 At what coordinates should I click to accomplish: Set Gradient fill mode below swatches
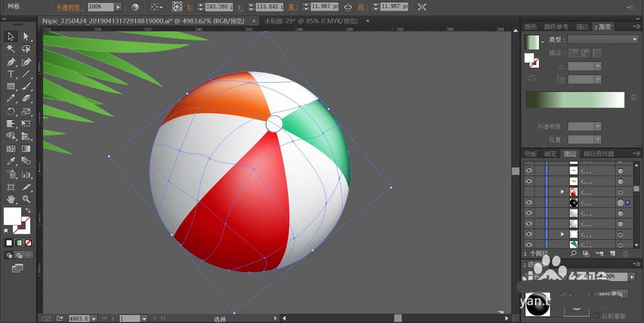click(19, 243)
